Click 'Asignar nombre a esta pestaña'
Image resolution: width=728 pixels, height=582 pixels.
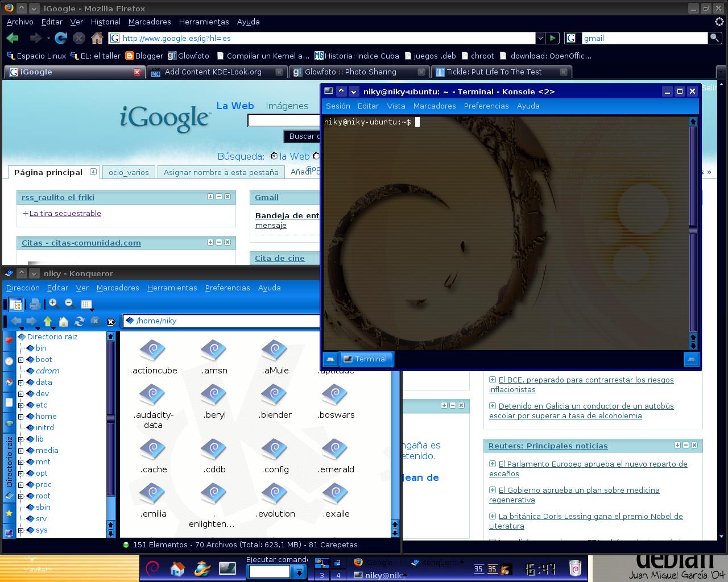tap(221, 172)
